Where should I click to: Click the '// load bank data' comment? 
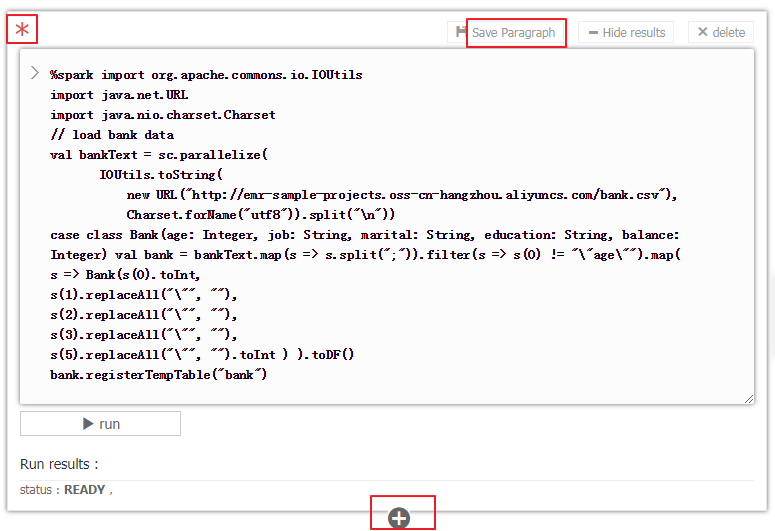(x=112, y=135)
